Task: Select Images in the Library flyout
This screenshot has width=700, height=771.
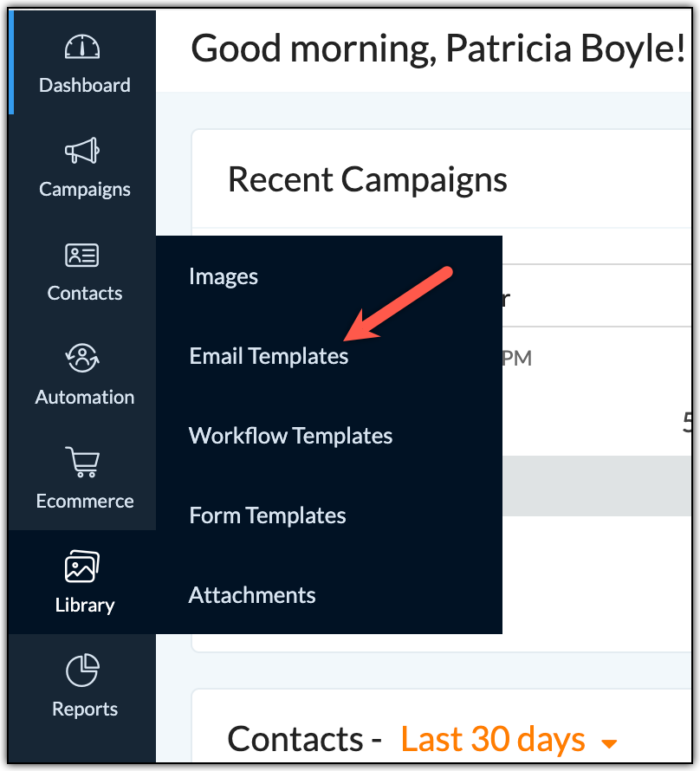Action: (x=224, y=275)
